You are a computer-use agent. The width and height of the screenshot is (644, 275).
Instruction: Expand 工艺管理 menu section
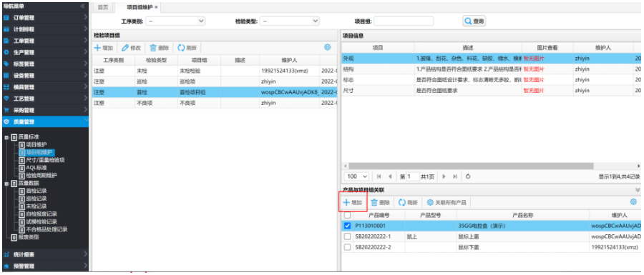44,99
